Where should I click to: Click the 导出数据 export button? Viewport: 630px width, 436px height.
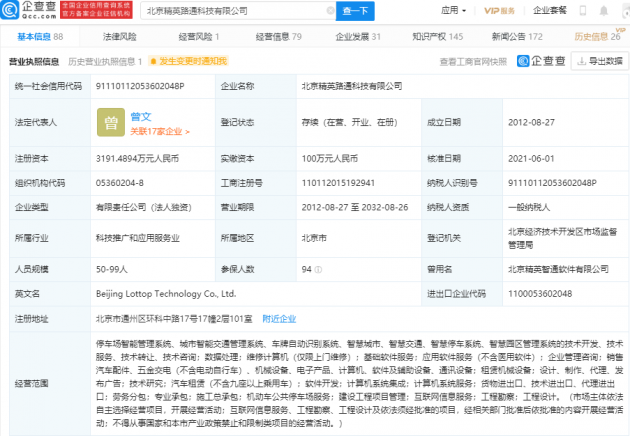tap(599, 61)
